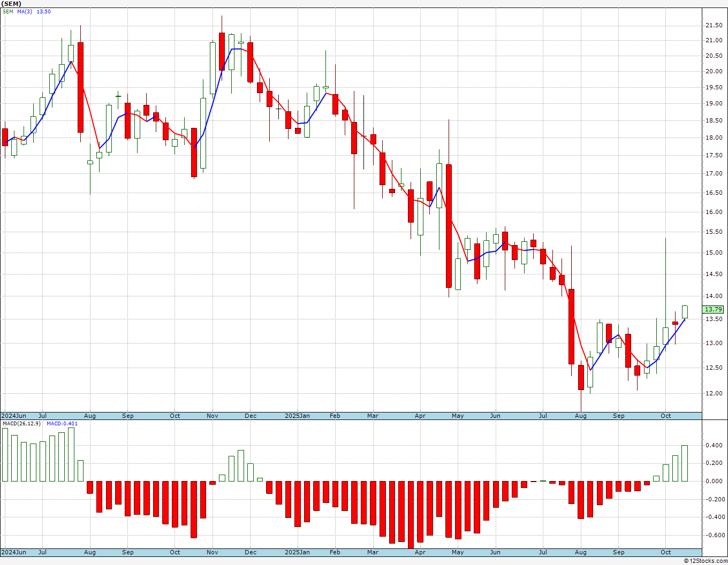The height and width of the screenshot is (565, 728).
Task: Select the tall red candlestick of late April 2025
Action: point(449,226)
